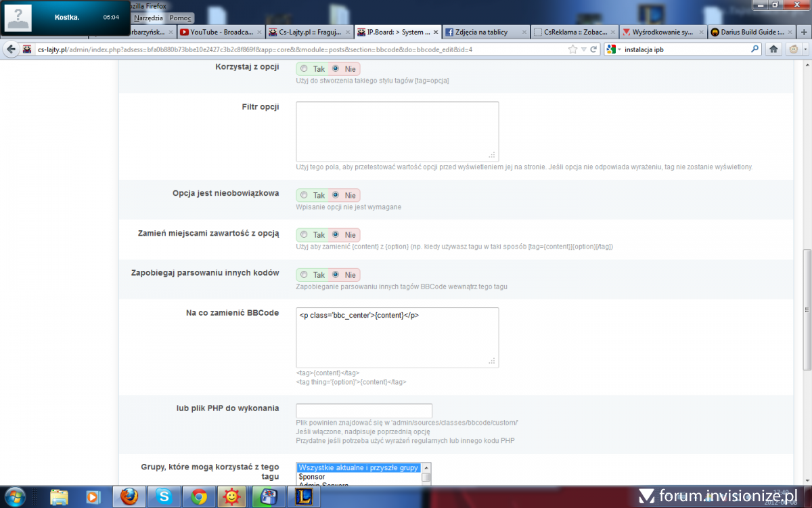Open the Narzędzia menu
This screenshot has height=508, width=812.
pyautogui.click(x=148, y=18)
